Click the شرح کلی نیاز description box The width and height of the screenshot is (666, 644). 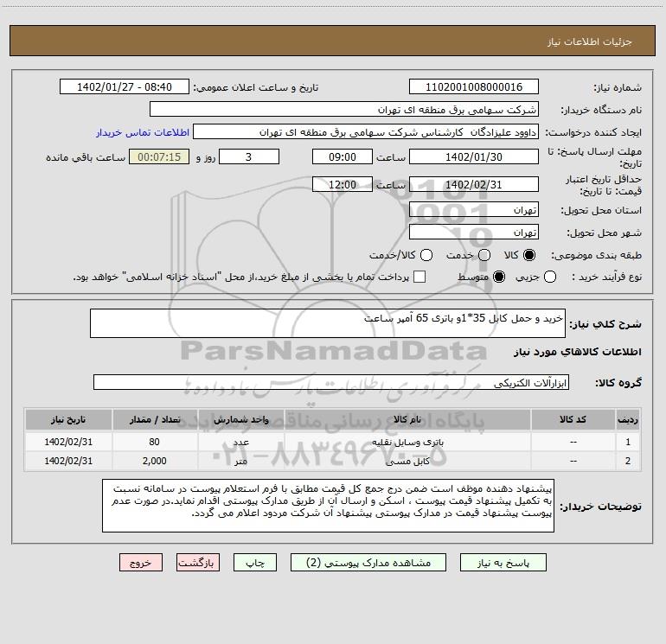point(328,323)
